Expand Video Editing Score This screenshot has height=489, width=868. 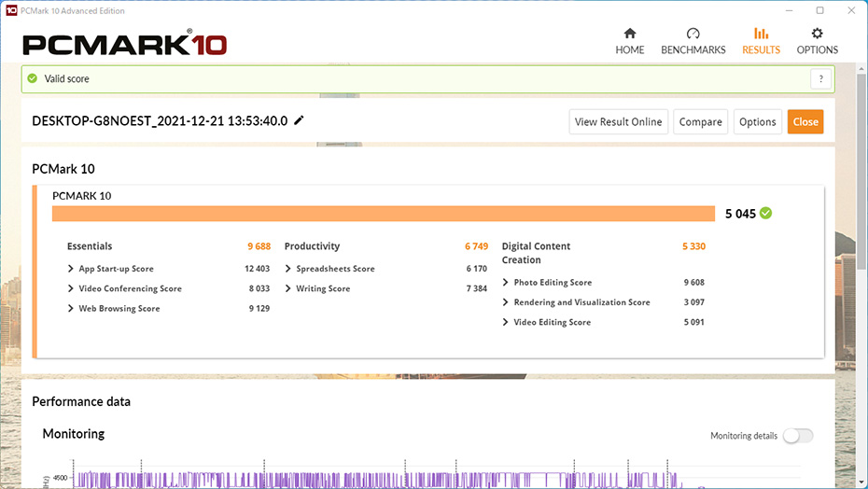click(506, 322)
